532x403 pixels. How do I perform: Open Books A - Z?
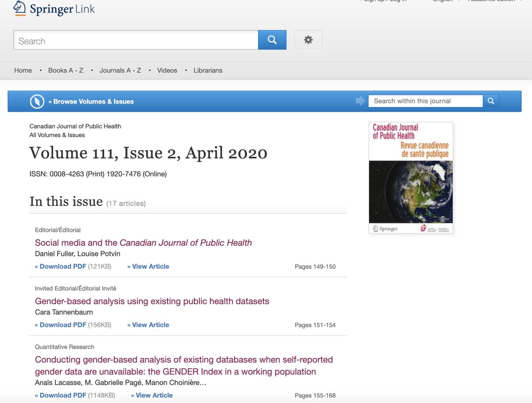(x=66, y=70)
